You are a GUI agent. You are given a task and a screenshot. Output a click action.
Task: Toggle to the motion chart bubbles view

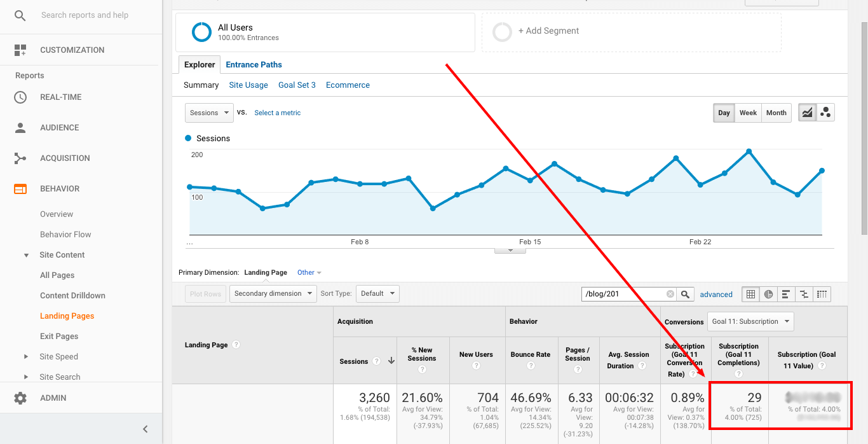(825, 112)
